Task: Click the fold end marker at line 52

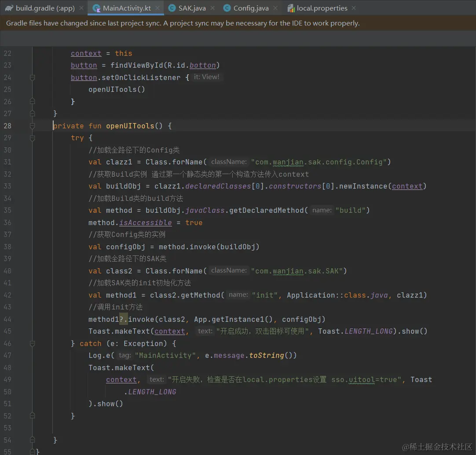Action: [32, 416]
